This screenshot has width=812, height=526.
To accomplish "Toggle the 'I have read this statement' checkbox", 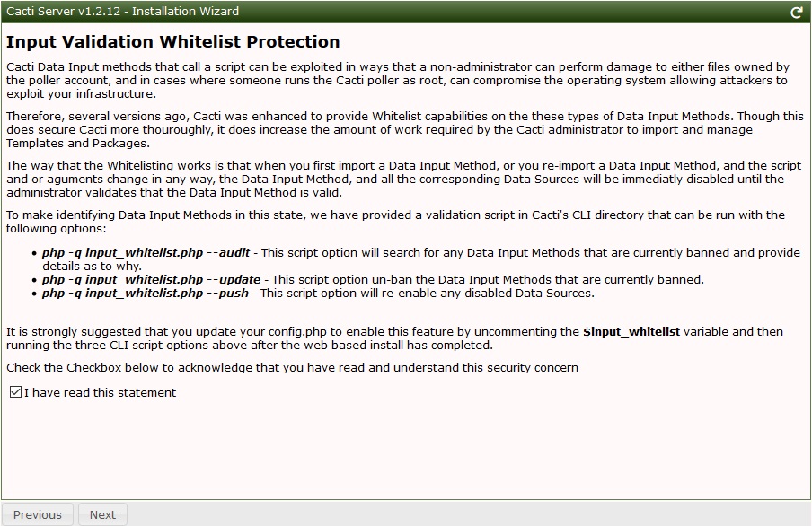I will point(15,392).
